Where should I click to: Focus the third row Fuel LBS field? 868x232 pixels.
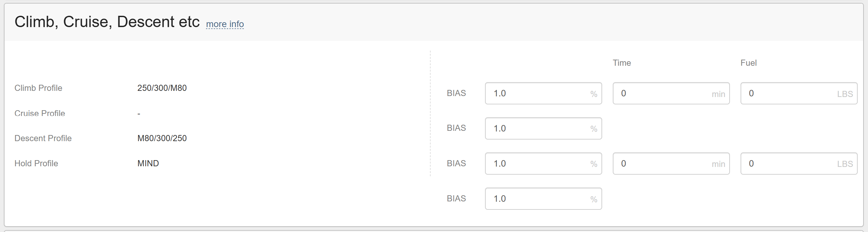[x=798, y=164]
